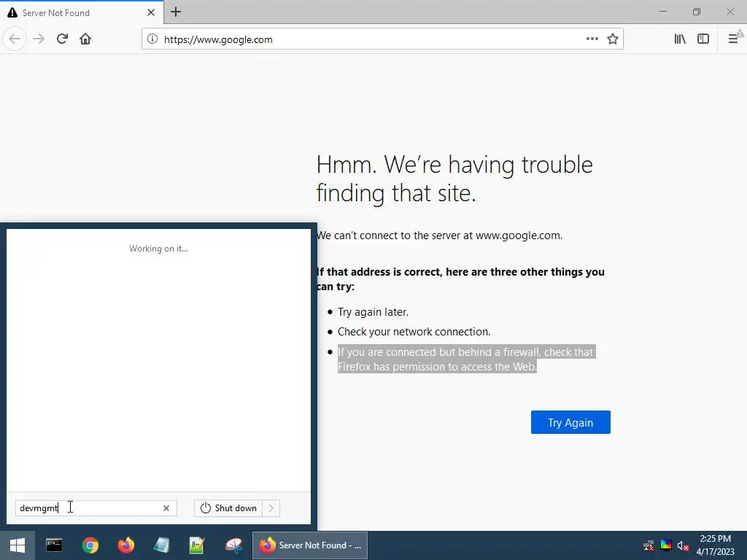The image size is (747, 560).
Task: Clear the devmgmt search text
Action: [x=166, y=508]
